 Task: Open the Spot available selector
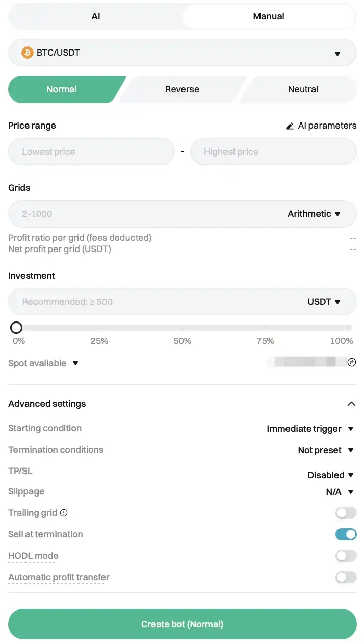[43, 363]
